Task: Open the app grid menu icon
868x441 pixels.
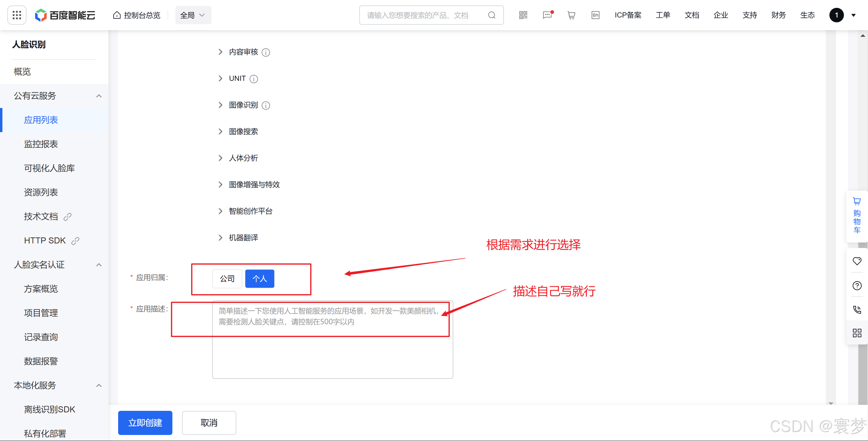Action: (17, 15)
